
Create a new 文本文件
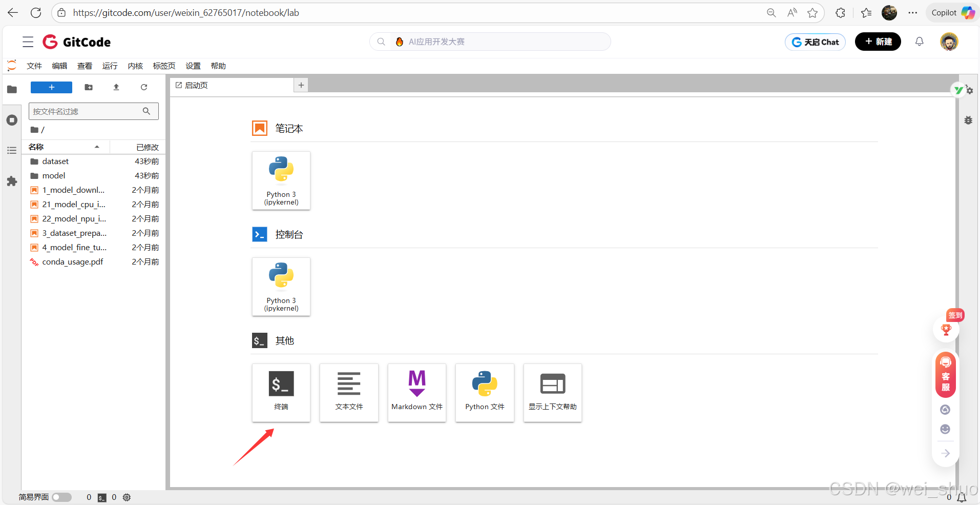click(349, 393)
